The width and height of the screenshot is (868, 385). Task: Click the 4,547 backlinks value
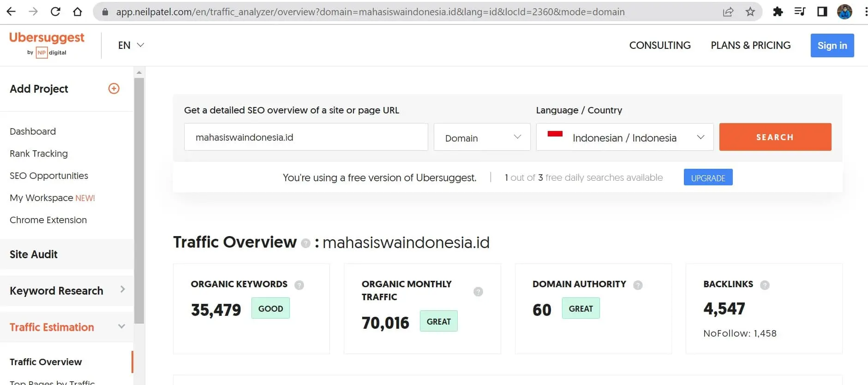(x=724, y=308)
